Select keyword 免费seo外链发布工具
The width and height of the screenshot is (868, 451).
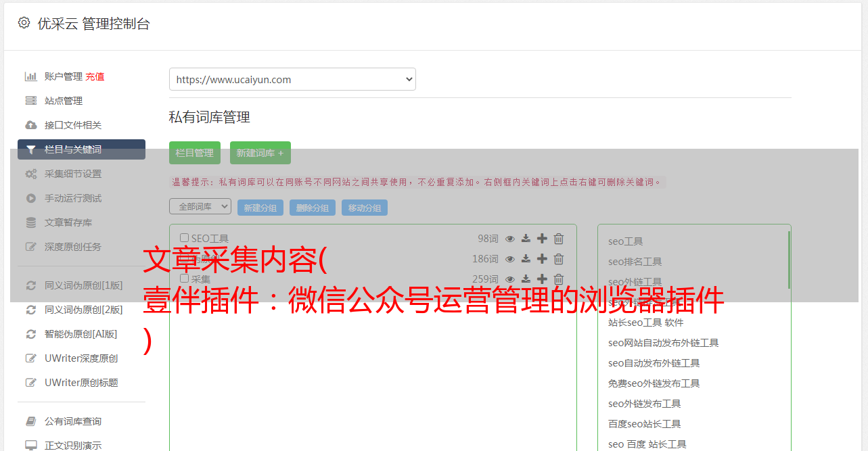pos(654,383)
